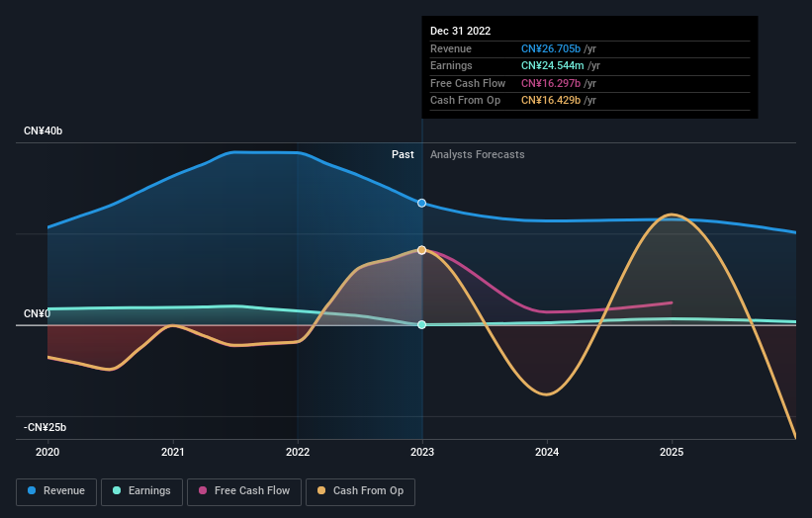Select the 2020 x-axis label

click(x=47, y=453)
